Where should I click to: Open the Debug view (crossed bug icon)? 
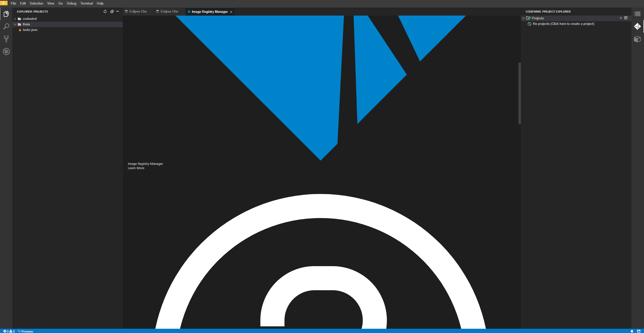pyautogui.click(x=6, y=52)
